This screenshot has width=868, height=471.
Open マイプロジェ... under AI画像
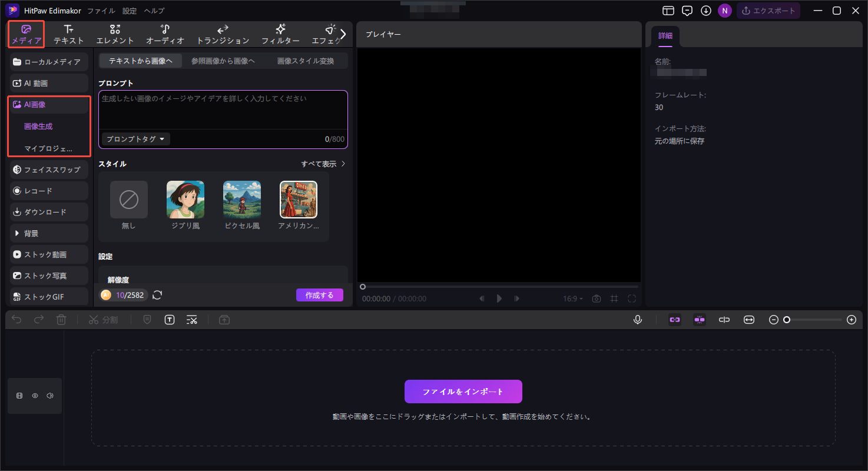pos(48,148)
